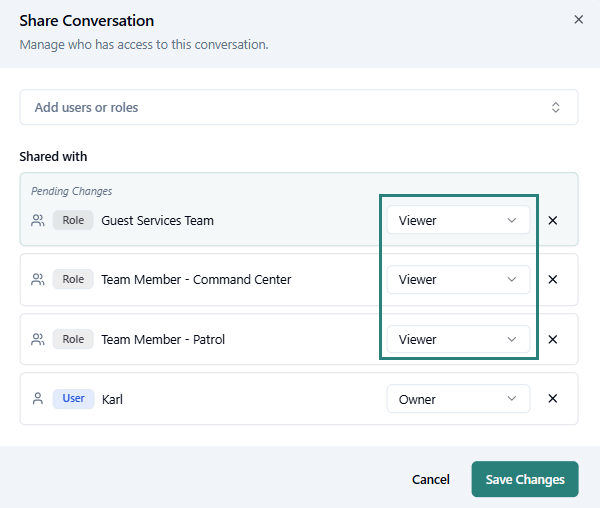Remove Guest Services Team from sharing
The image size is (600, 508).
click(x=553, y=220)
